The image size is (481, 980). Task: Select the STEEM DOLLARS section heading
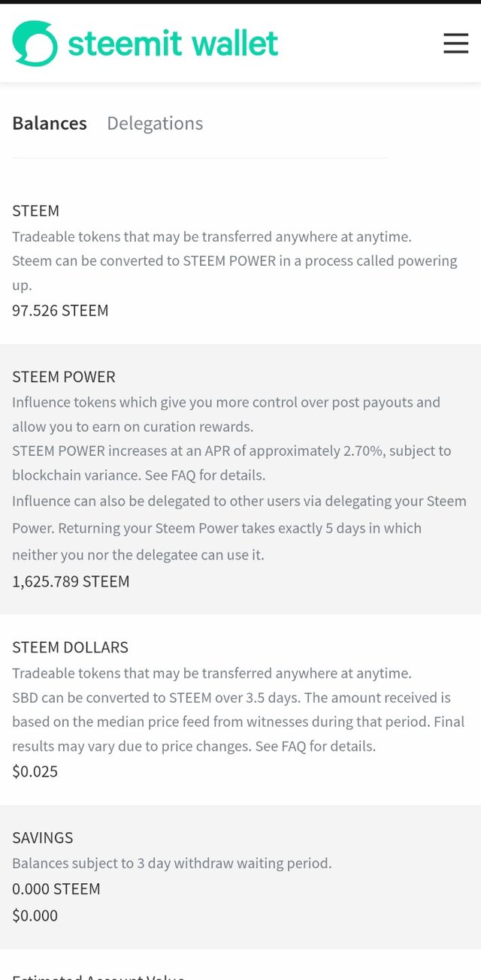click(x=70, y=647)
